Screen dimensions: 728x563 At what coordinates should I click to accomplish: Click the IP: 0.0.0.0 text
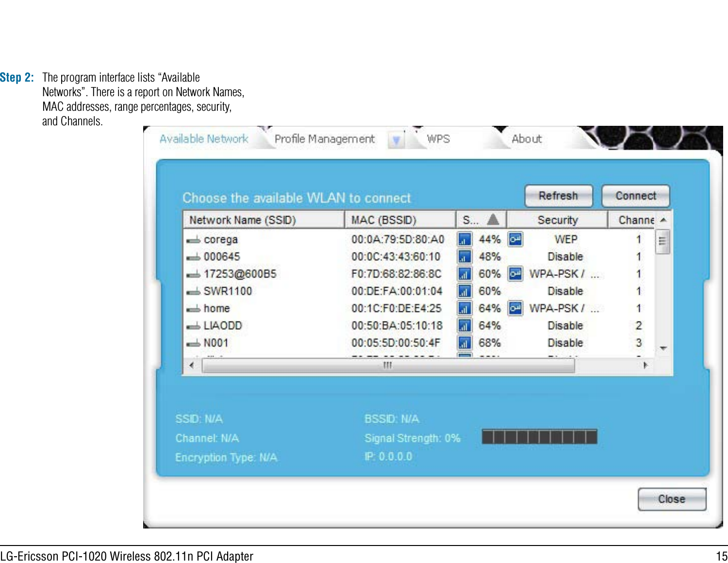[x=388, y=457]
